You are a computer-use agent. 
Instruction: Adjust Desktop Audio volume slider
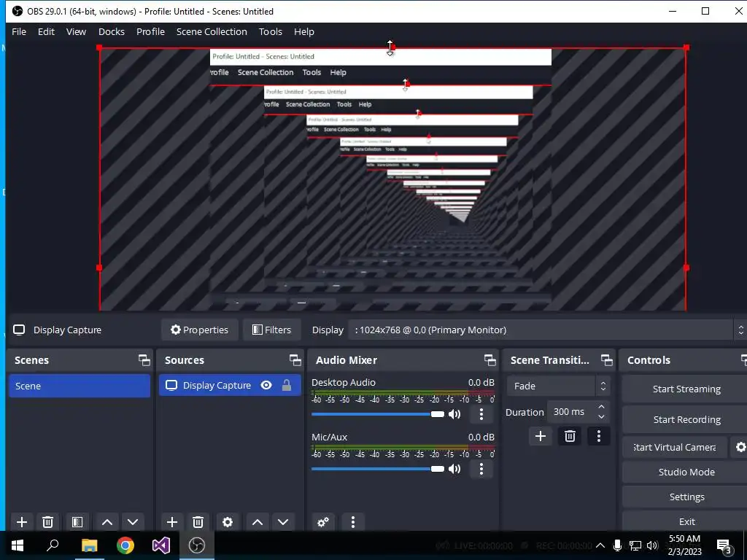tap(378, 414)
